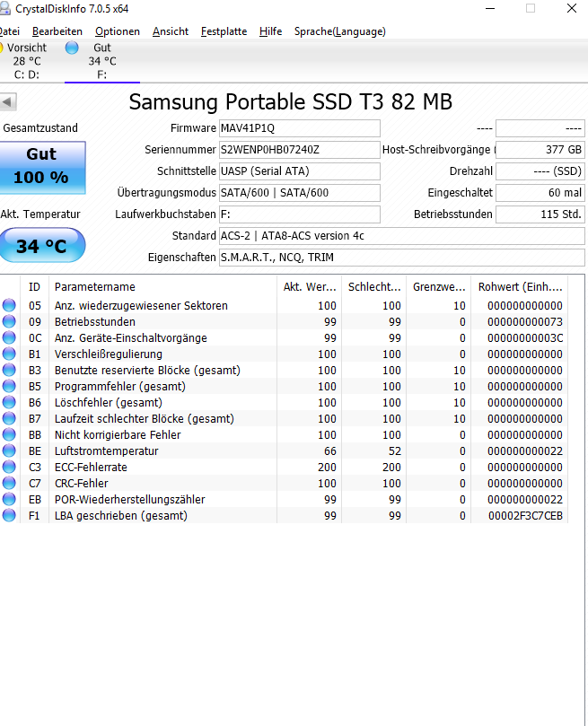Click status orb for B5 Programmfehler

(9, 386)
